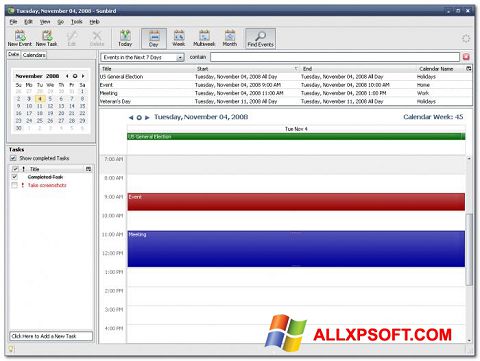The height and width of the screenshot is (361, 480).
Task: Switch to Multiweek view icon
Action: point(204,35)
